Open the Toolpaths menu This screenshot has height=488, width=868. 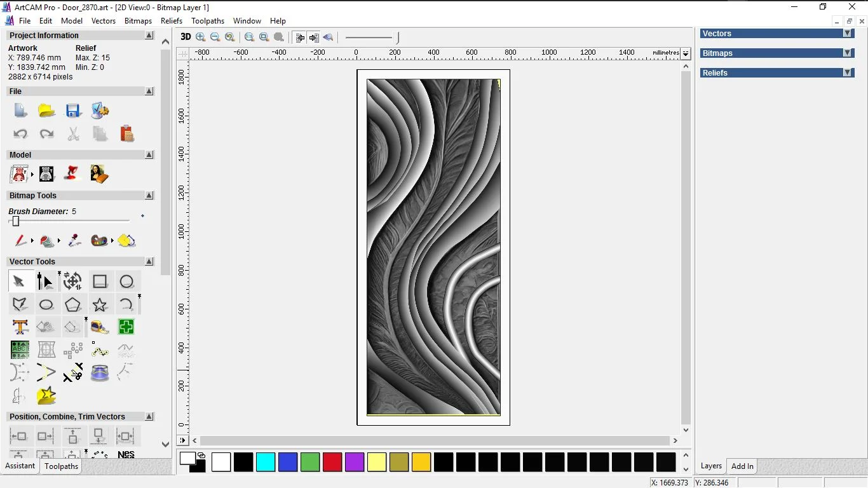tap(208, 21)
